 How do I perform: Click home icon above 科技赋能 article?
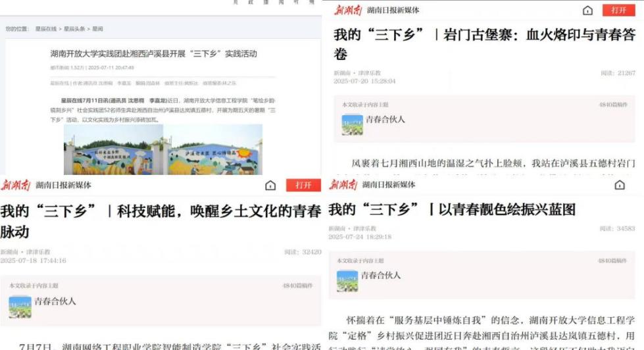pyautogui.click(x=270, y=186)
